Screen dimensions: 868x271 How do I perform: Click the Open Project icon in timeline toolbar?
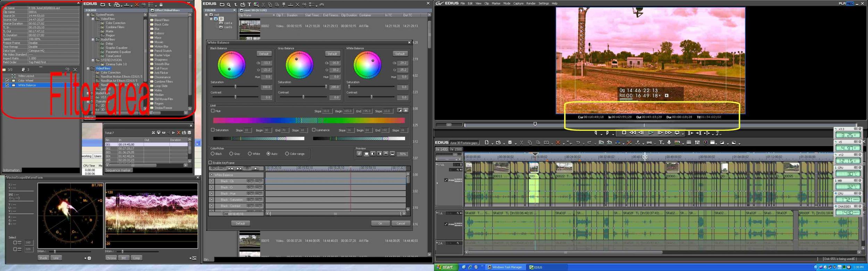click(498, 143)
